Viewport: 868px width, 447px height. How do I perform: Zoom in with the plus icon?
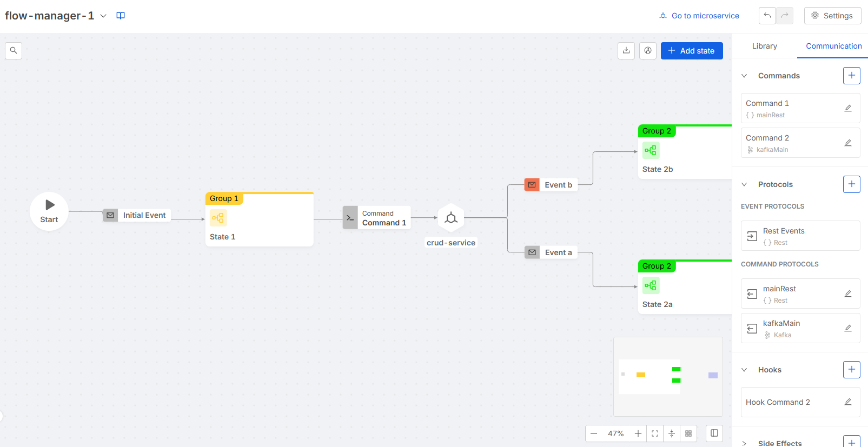[638, 433]
